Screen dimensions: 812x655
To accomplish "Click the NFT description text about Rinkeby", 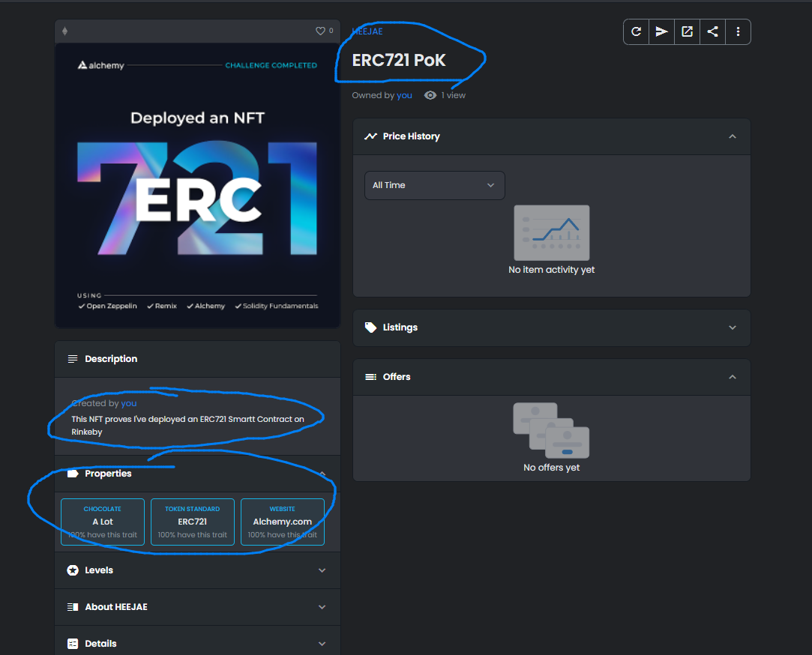I will [188, 426].
